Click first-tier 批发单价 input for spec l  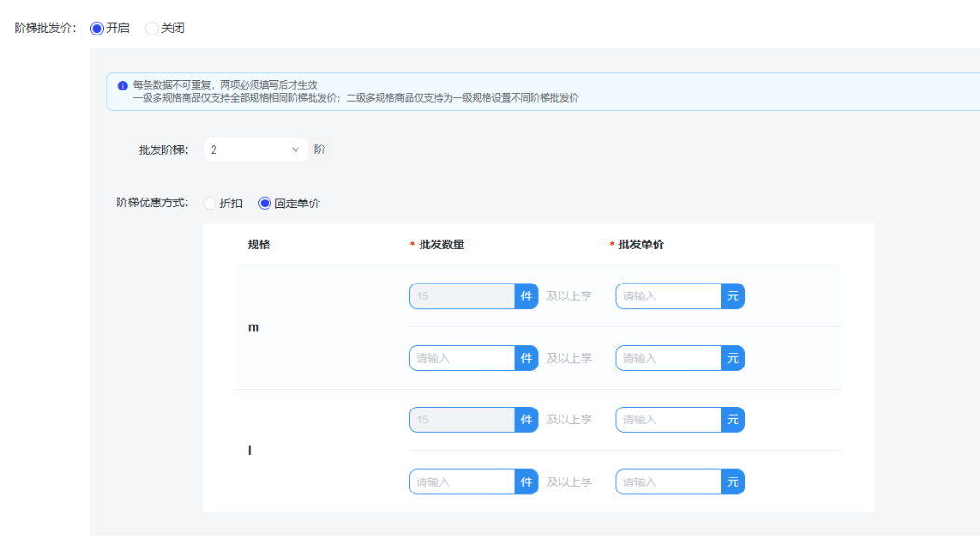click(669, 420)
